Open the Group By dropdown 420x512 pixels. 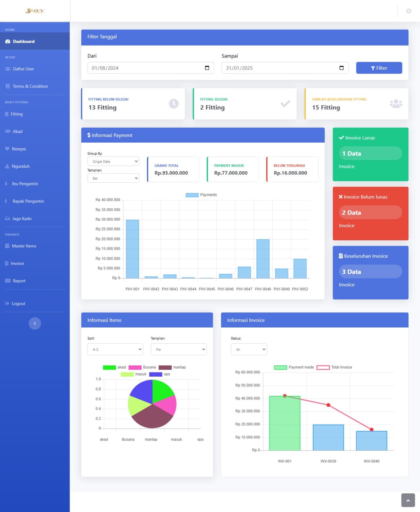113,161
